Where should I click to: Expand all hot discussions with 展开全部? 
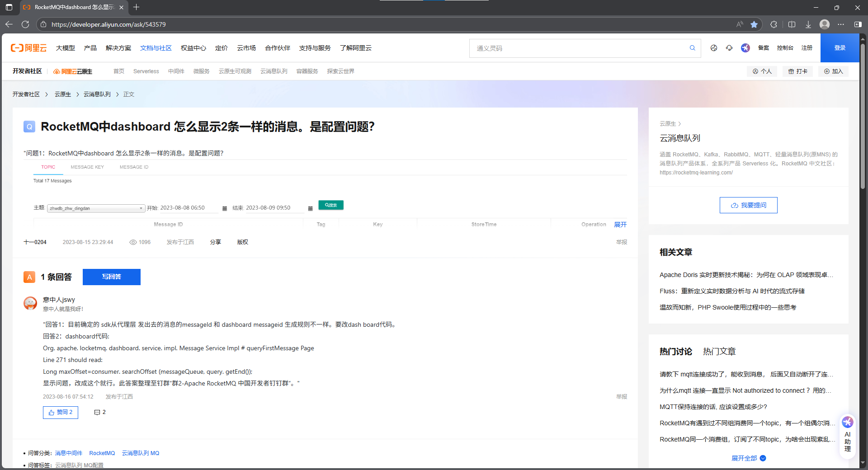[x=749, y=458]
